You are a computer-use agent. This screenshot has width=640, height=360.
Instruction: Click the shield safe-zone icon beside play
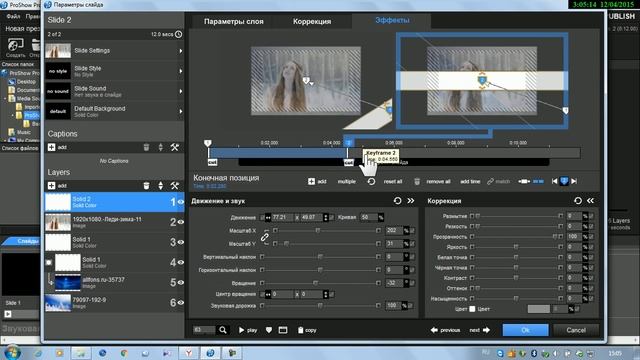tap(269, 330)
